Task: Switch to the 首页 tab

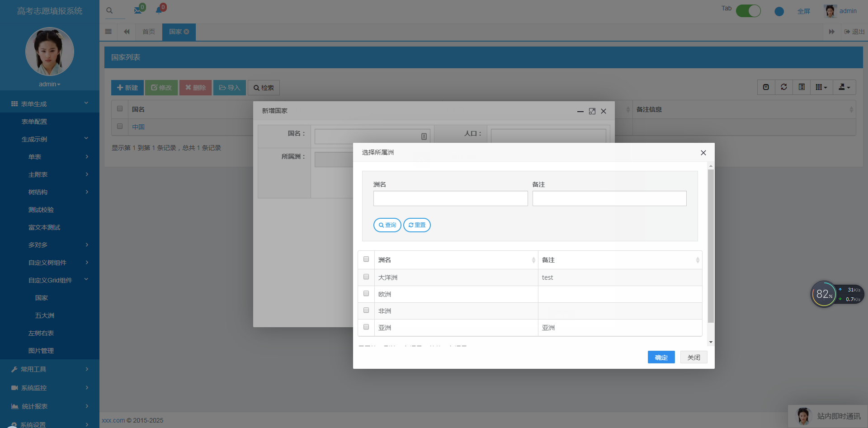Action: tap(148, 32)
